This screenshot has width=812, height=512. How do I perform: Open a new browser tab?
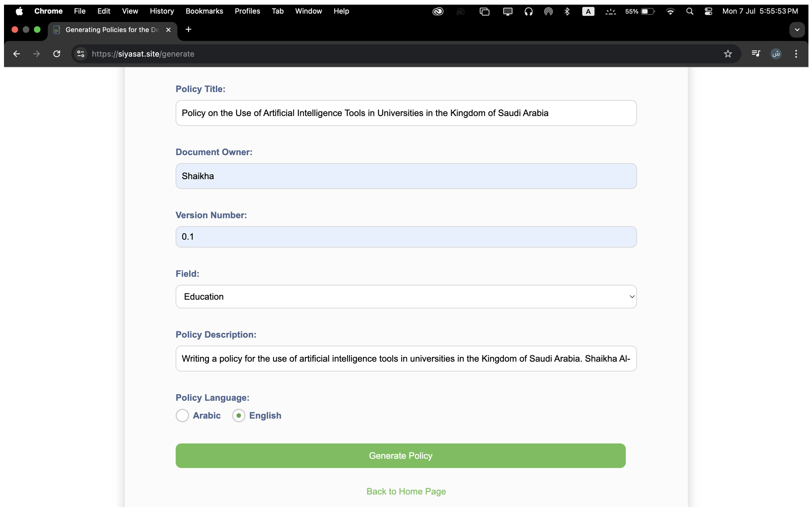(189, 30)
